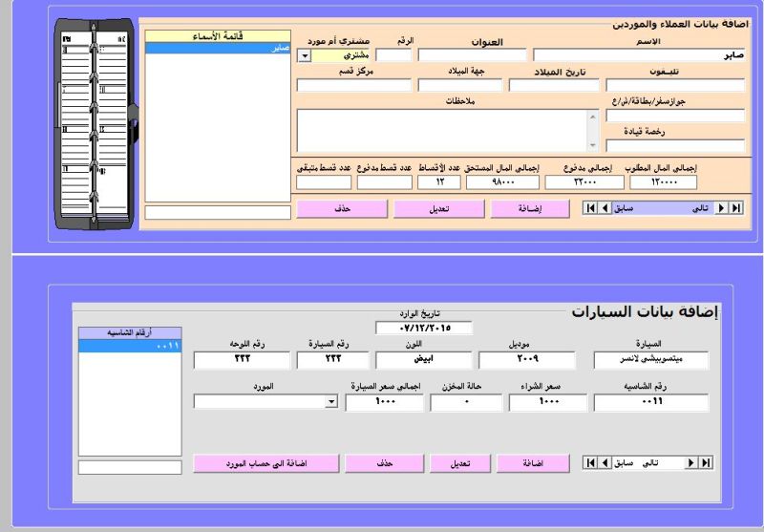The height and width of the screenshot is (532, 764).
Task: Click the الاسم name field containing صابر
Action: [x=639, y=54]
